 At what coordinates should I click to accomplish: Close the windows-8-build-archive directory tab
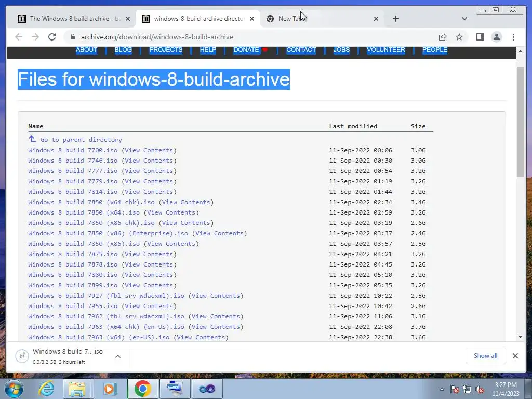click(252, 19)
